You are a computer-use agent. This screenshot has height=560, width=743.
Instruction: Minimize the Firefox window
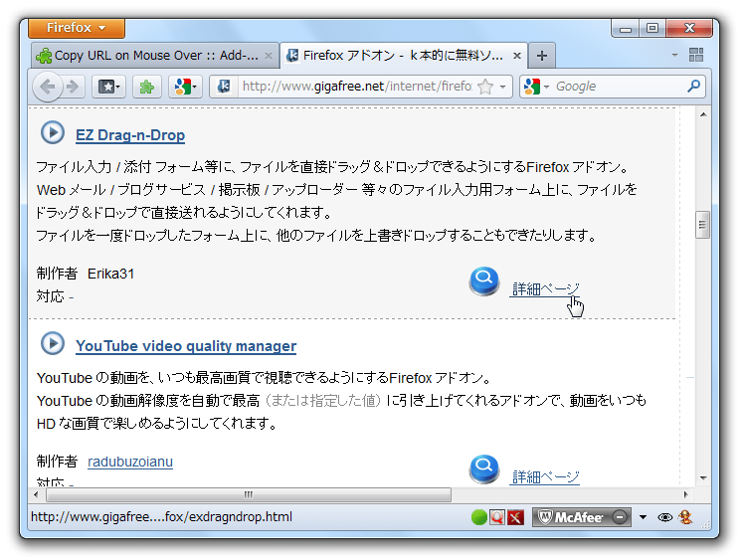point(626,29)
